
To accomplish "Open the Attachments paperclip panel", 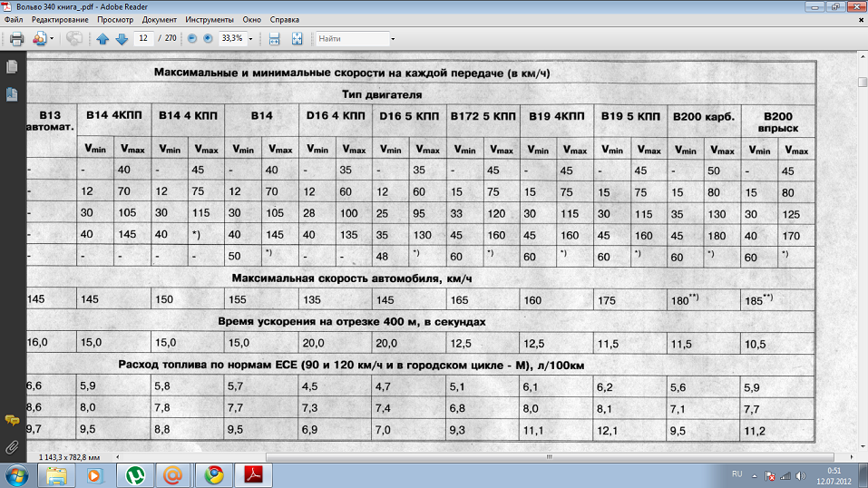I will click(x=12, y=446).
